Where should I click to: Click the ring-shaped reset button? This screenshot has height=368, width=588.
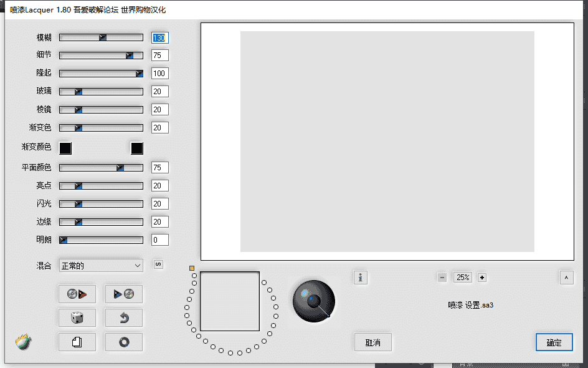click(123, 342)
